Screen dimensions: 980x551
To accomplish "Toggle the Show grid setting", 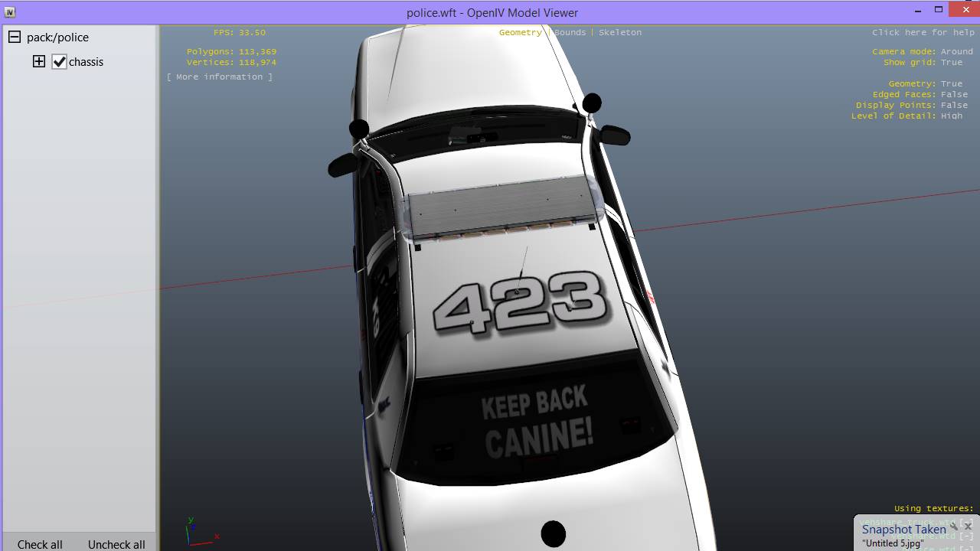I will point(952,62).
